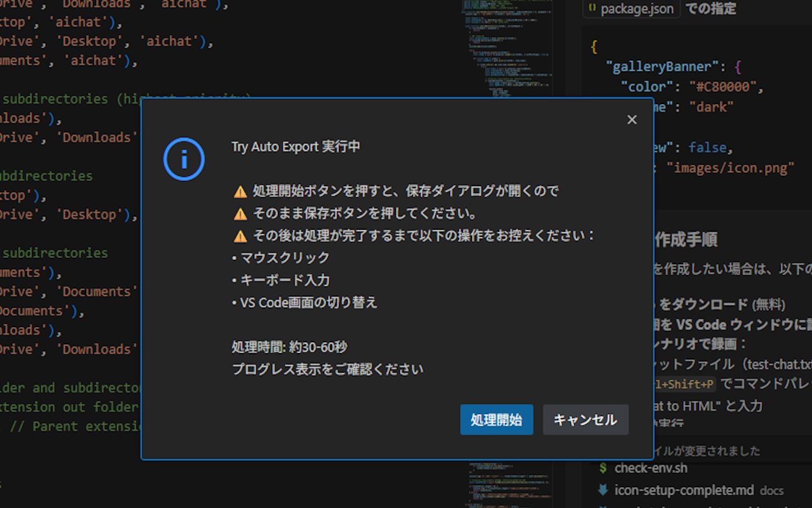
Task: Click the markdown arrow icon beside icon-setup-complete.md
Action: (603, 490)
